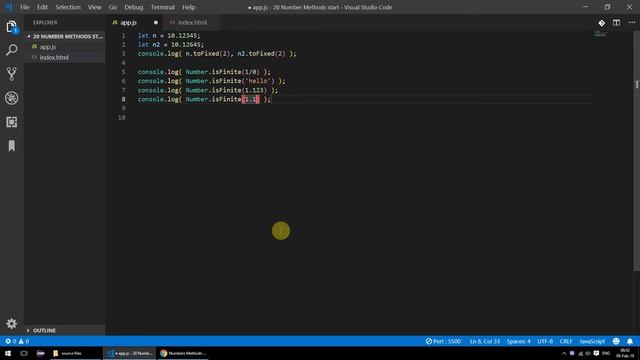This screenshot has height=360, width=640.
Task: Open the Selection menu
Action: [x=68, y=7]
